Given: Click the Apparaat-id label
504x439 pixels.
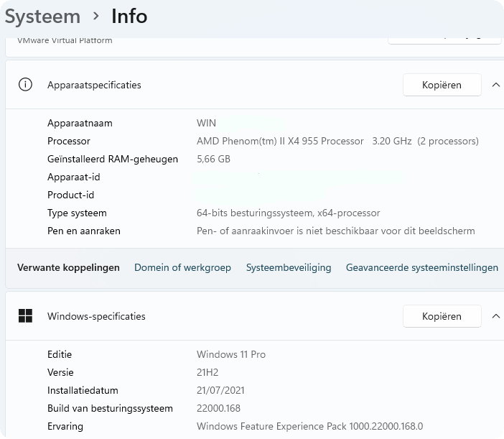Looking at the screenshot, I should (74, 177).
